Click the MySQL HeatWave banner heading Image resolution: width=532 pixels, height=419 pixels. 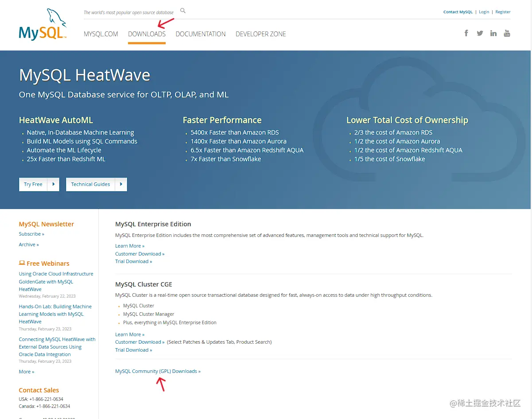coord(85,75)
